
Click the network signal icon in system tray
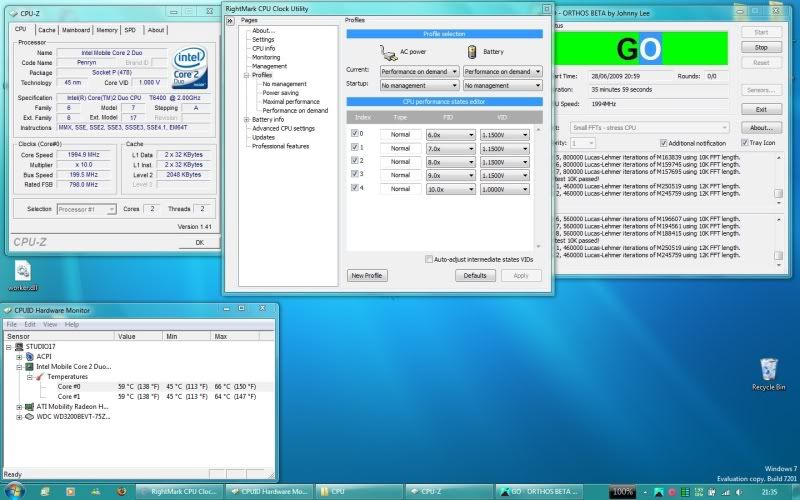725,492
